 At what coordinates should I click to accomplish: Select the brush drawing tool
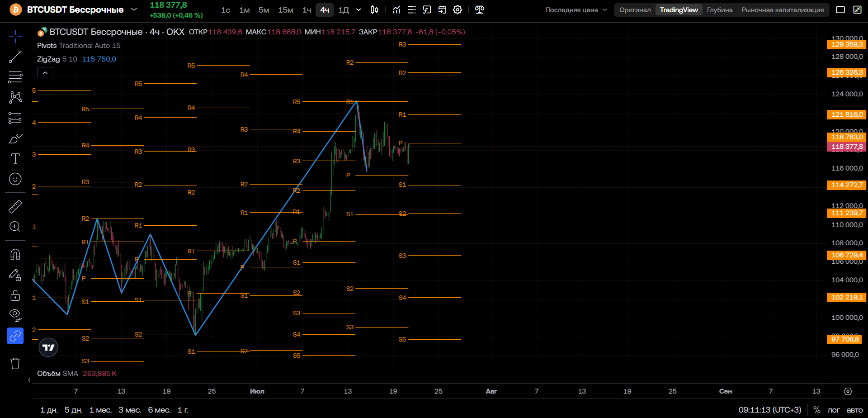[x=15, y=138]
